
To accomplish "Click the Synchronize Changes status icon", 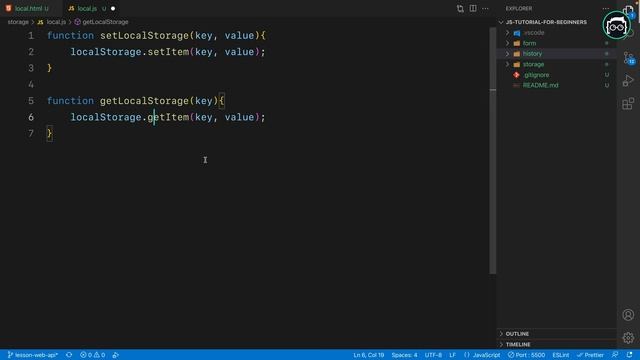I will [x=69, y=355].
